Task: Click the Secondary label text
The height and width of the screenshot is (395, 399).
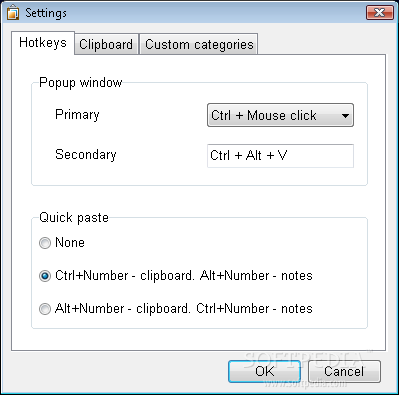Action: pyautogui.click(x=86, y=155)
